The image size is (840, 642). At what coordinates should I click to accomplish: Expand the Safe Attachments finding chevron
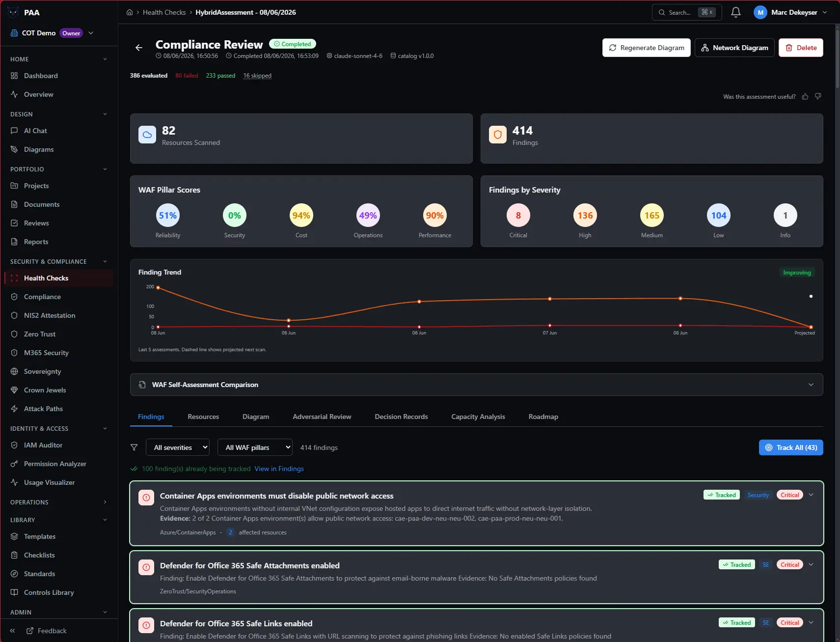(811, 564)
